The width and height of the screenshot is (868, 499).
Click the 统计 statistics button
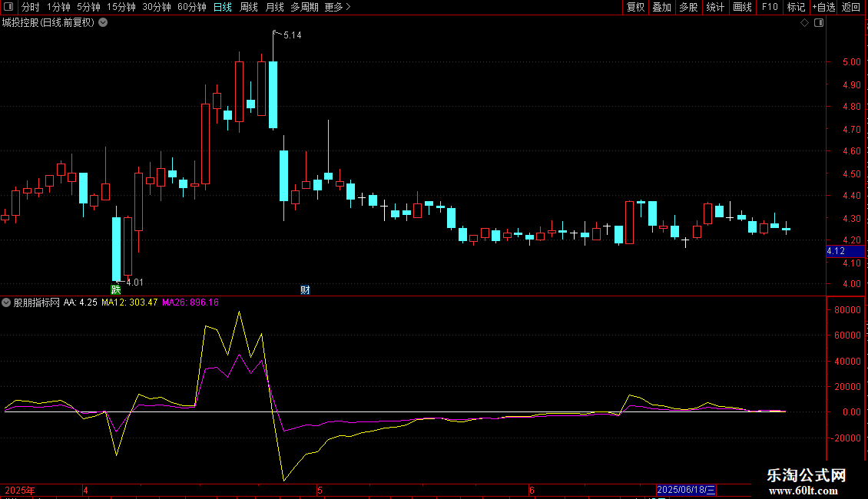tap(715, 7)
